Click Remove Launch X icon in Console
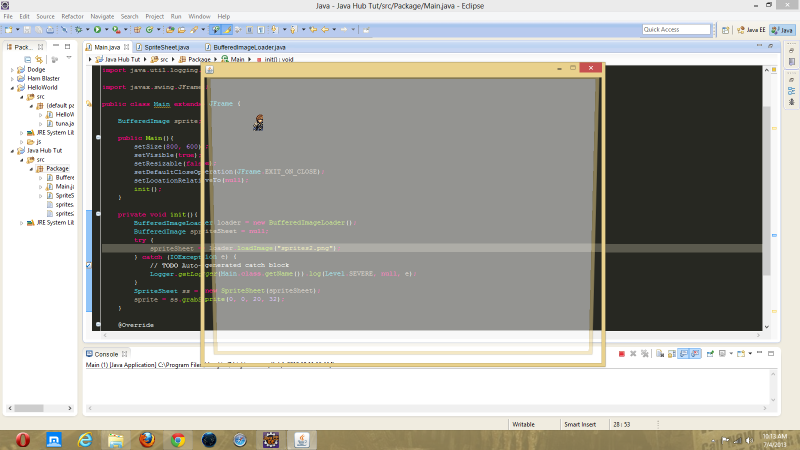Viewport: 800px width, 450px height. pyautogui.click(x=633, y=354)
